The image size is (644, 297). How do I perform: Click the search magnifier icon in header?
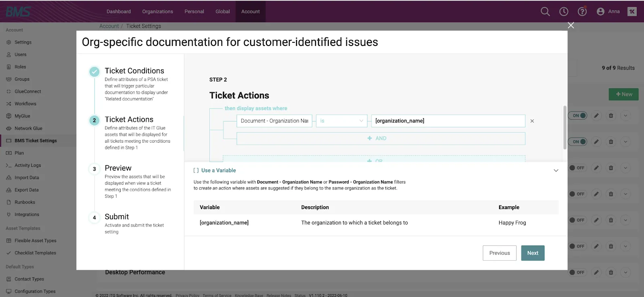point(545,12)
